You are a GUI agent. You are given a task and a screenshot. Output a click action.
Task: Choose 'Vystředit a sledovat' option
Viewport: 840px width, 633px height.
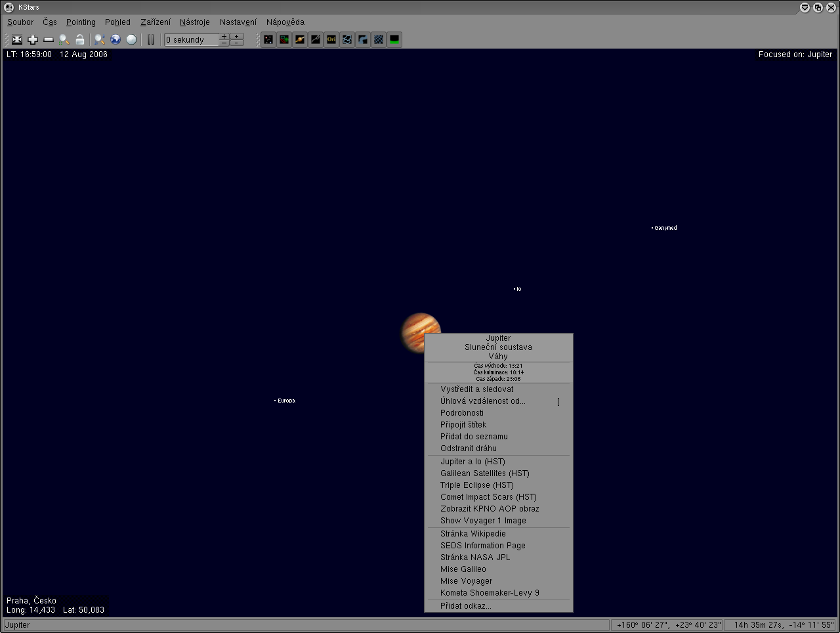(477, 389)
